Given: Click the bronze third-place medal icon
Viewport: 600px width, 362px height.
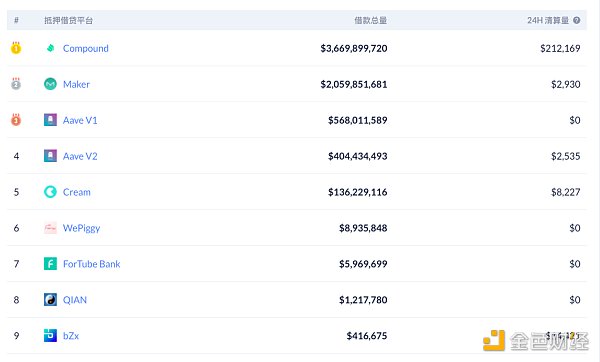Looking at the screenshot, I should 16,120.
